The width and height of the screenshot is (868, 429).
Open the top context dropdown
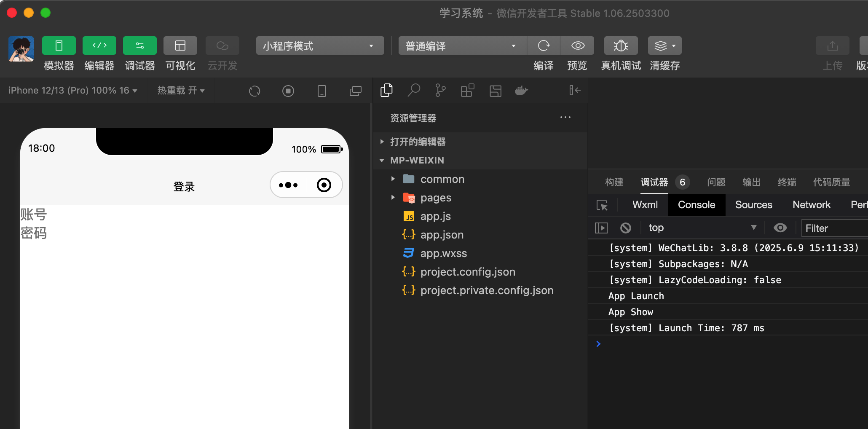(702, 228)
